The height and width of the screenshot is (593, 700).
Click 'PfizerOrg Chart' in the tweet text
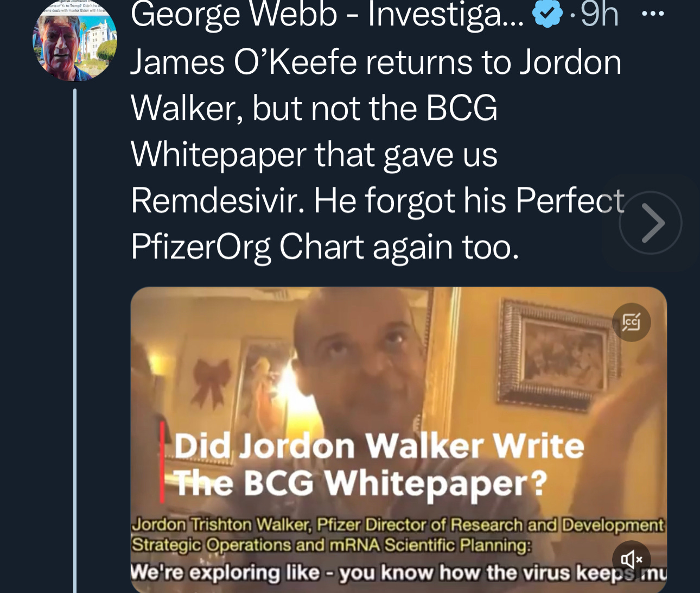[x=247, y=248]
